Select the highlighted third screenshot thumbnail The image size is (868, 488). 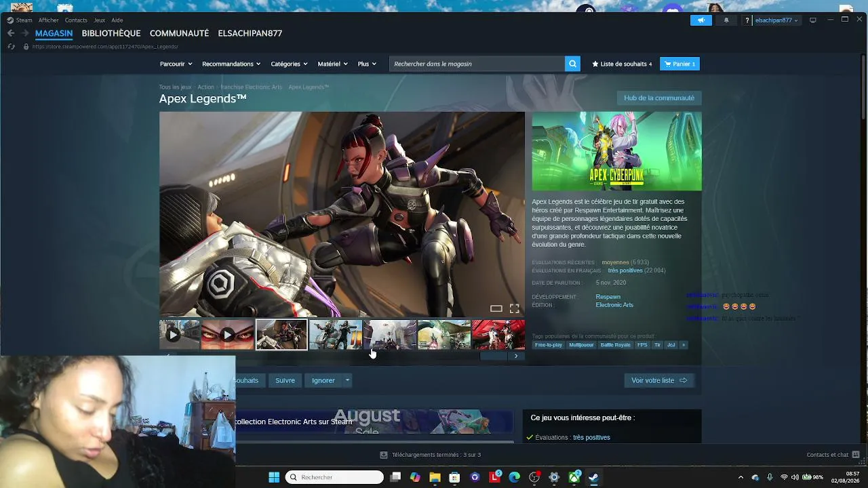(x=281, y=335)
